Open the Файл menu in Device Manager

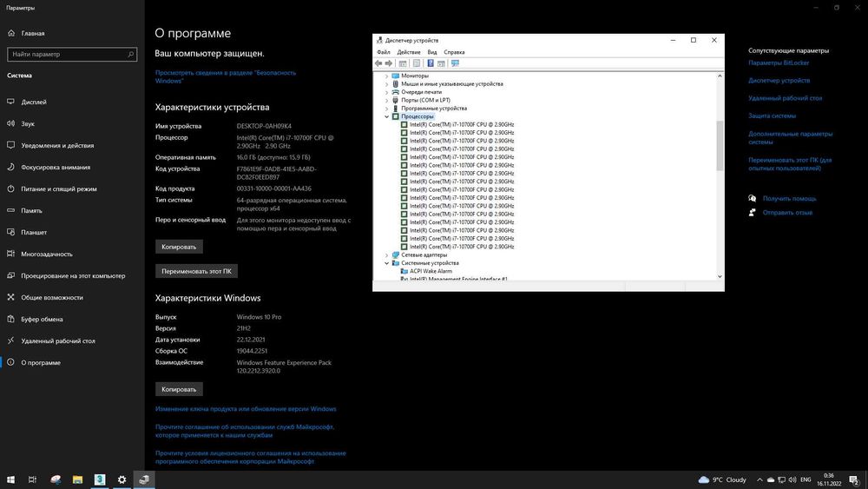click(x=383, y=52)
